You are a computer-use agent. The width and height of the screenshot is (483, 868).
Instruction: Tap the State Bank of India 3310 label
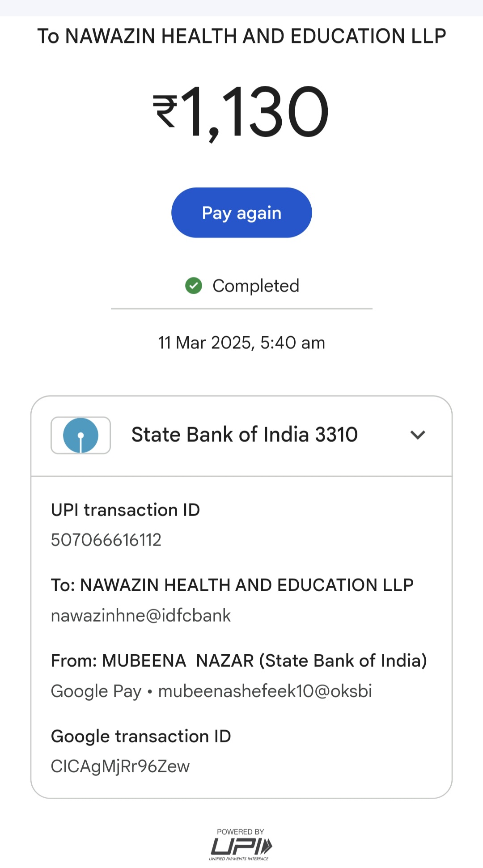(244, 435)
